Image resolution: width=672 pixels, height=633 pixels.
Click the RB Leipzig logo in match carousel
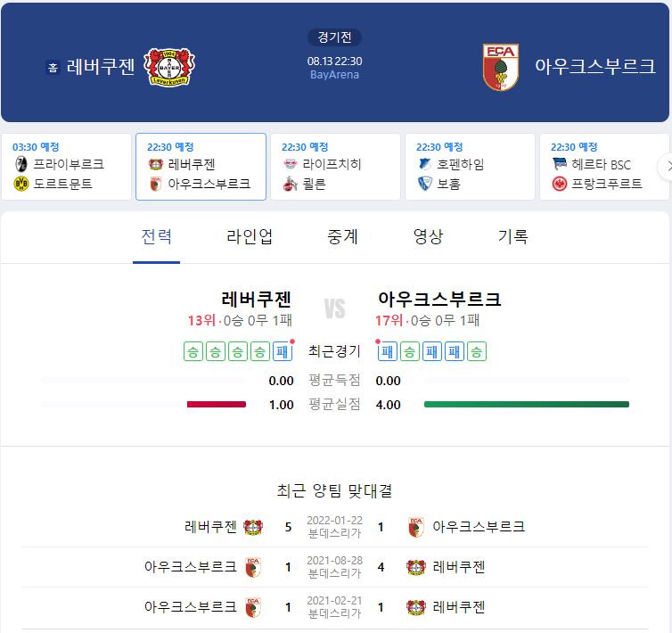tap(290, 164)
